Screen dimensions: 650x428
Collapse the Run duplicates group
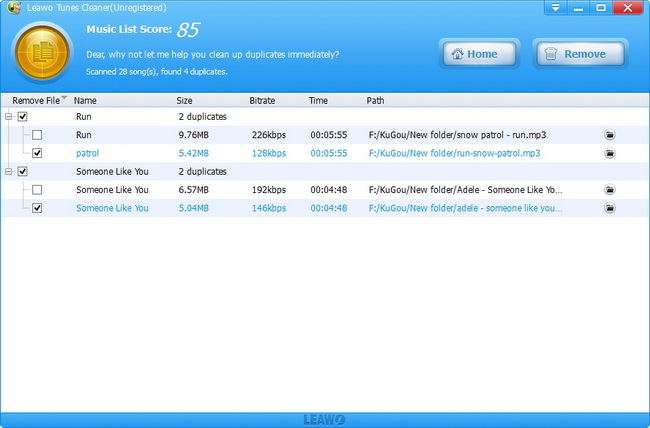(x=9, y=117)
